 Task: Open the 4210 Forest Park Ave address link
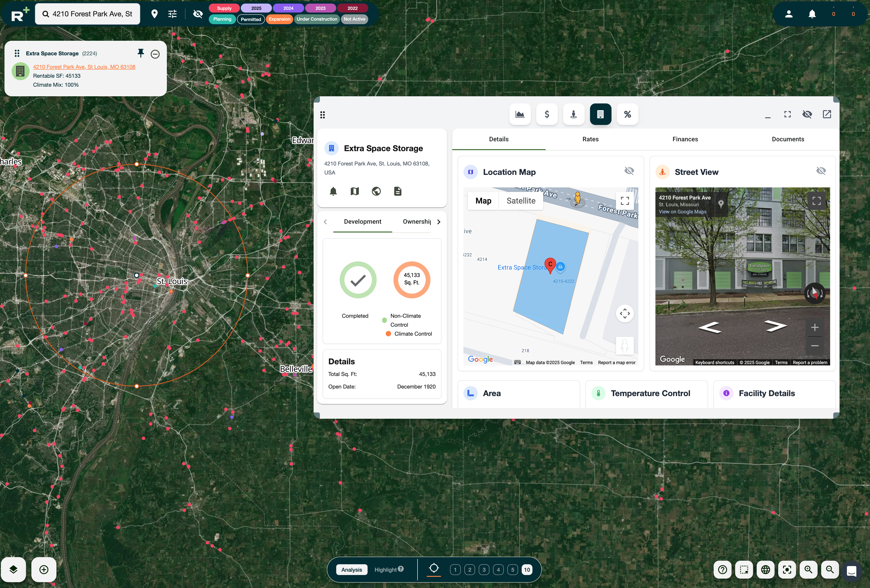coord(84,67)
